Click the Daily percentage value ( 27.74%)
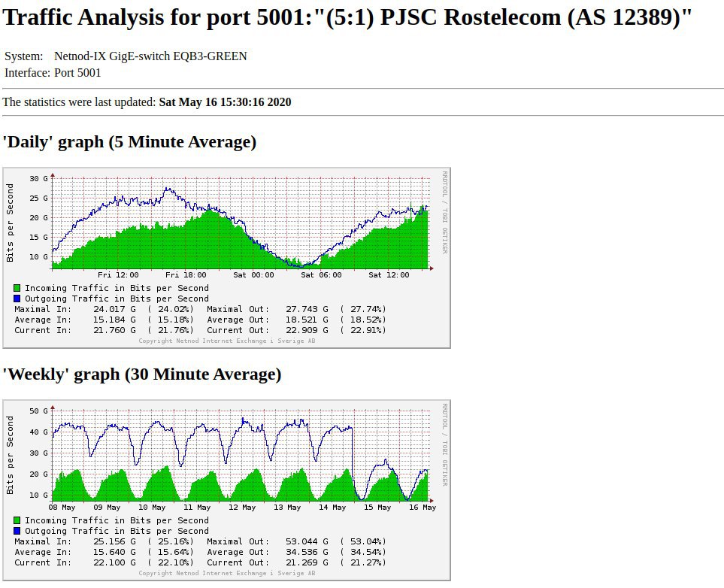The height and width of the screenshot is (588, 724). tap(363, 309)
